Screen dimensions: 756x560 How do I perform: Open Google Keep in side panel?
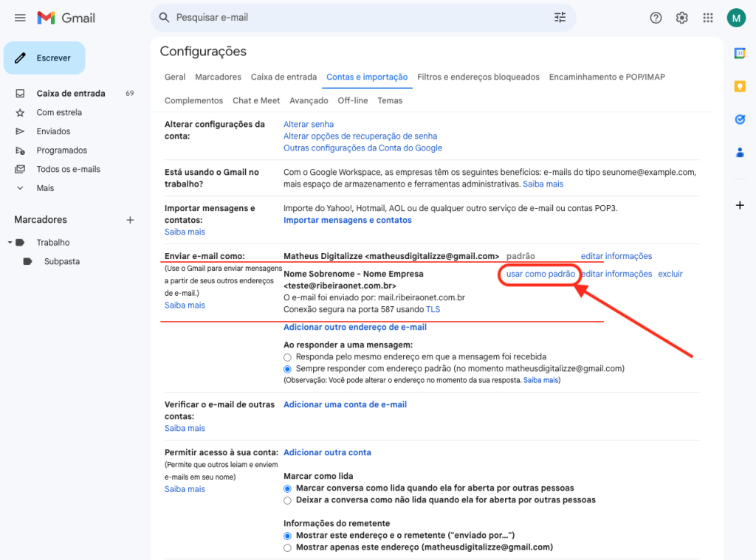[x=740, y=86]
